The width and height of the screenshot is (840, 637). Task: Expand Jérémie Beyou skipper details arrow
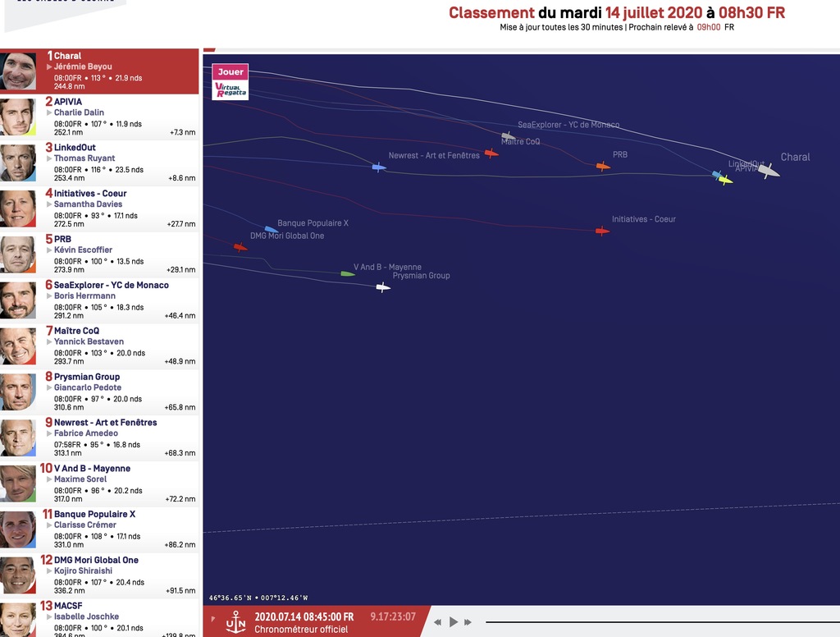pos(49,67)
